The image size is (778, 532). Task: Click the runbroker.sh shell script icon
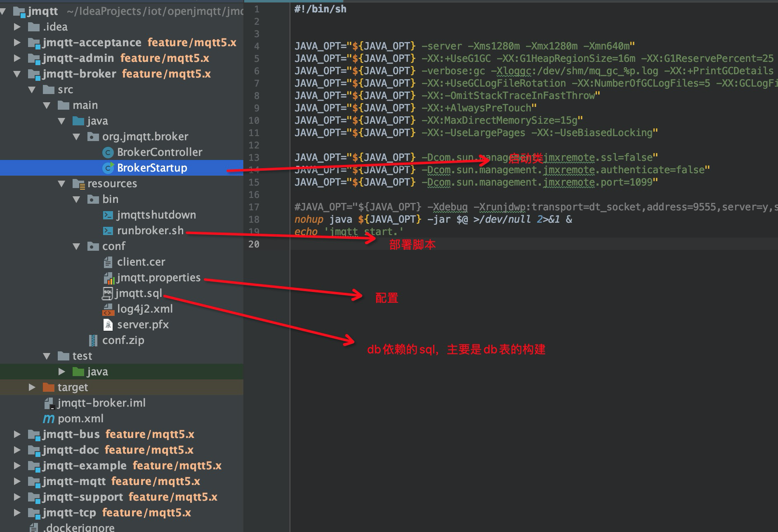click(x=108, y=231)
